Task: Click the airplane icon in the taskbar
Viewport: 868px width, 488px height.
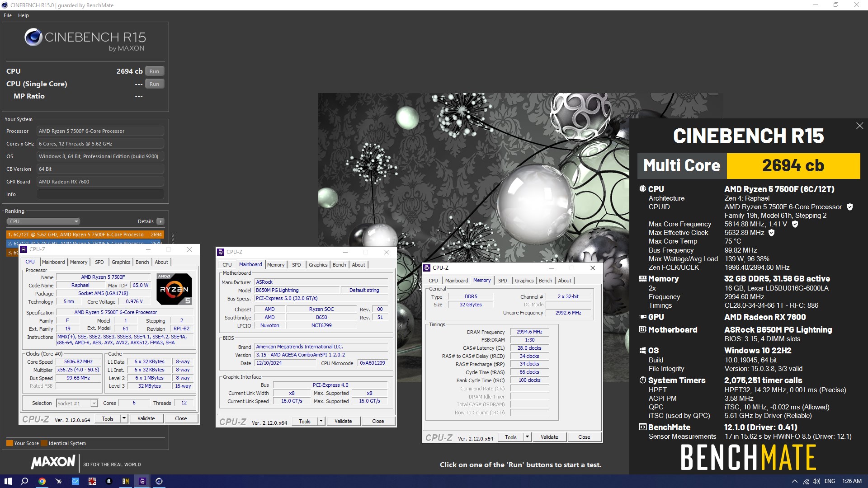Action: [x=58, y=481]
